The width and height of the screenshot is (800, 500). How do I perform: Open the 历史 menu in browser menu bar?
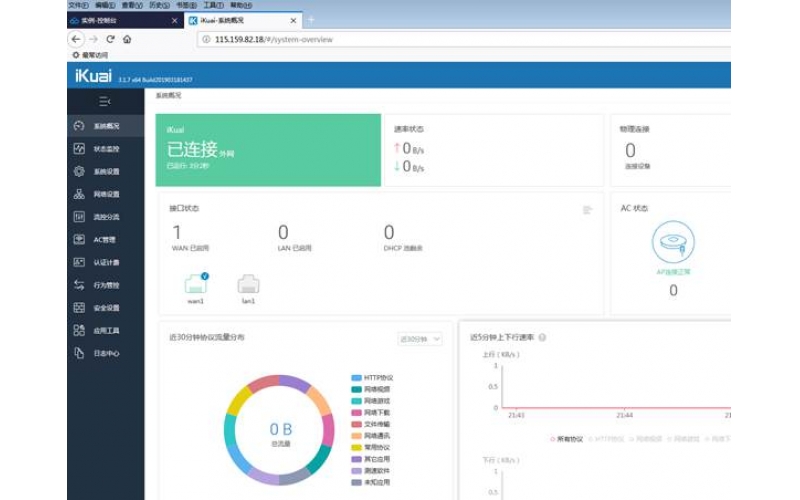(x=157, y=5)
